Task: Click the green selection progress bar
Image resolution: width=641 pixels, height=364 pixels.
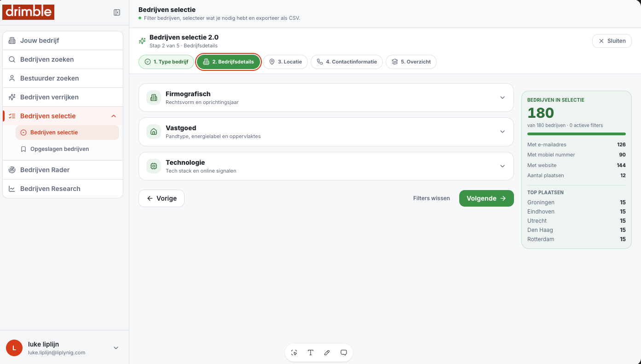Action: (x=577, y=134)
